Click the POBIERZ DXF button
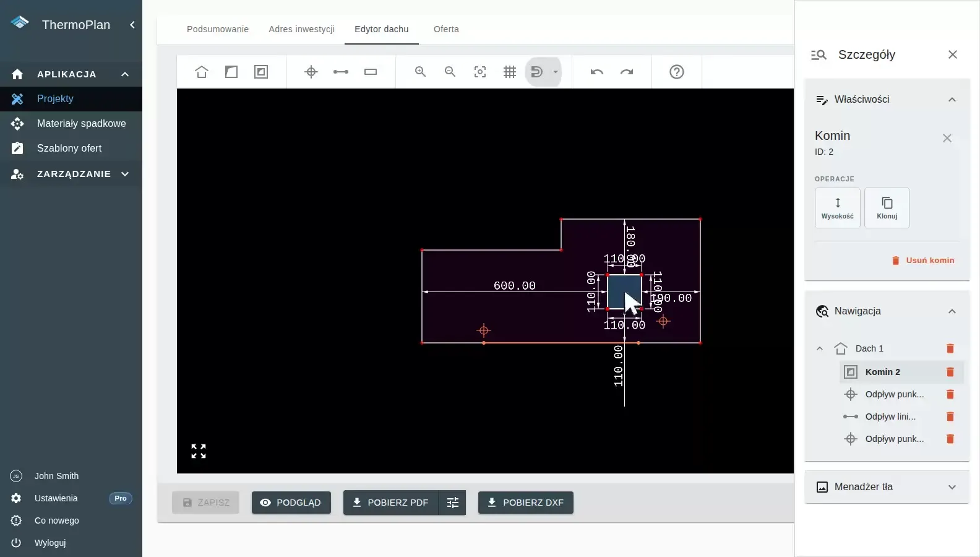Viewport: 980px width, 557px height. coord(526,503)
